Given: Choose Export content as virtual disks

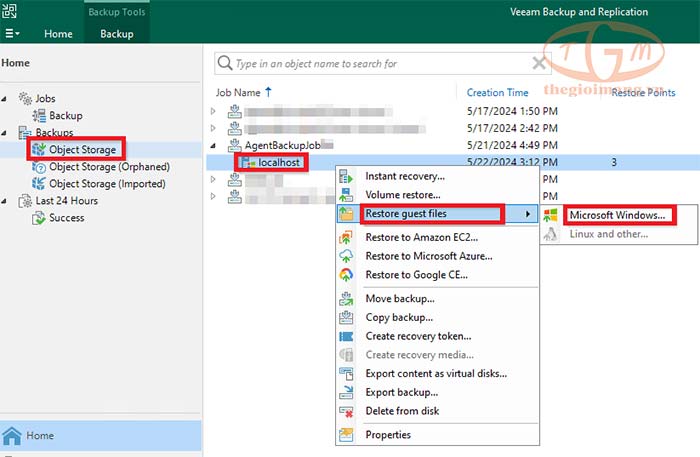Looking at the screenshot, I should tap(436, 374).
